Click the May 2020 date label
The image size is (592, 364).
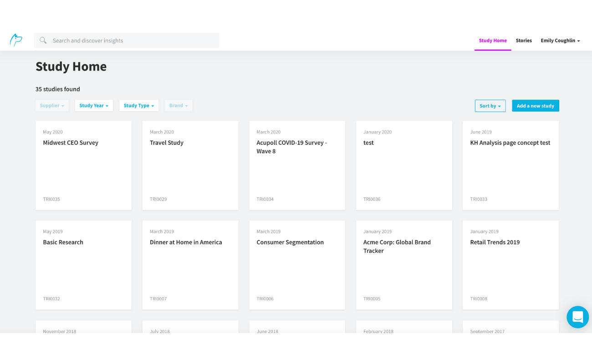(53, 132)
